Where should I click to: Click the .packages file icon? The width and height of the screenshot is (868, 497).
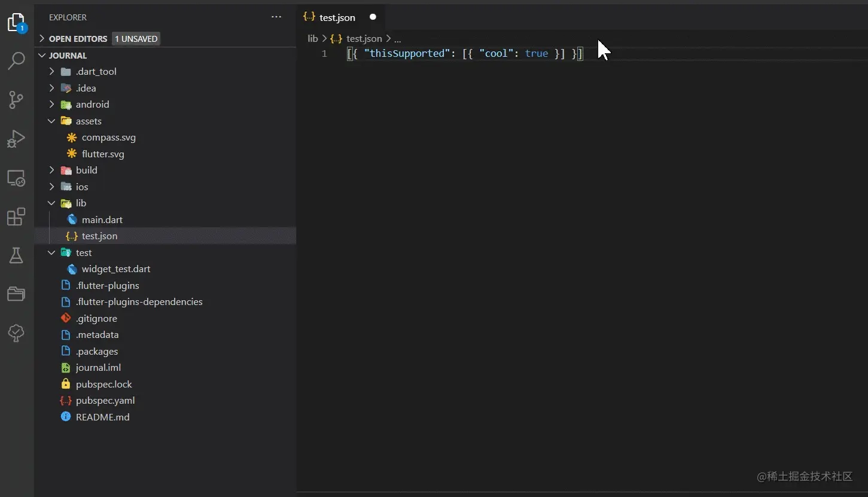(66, 351)
